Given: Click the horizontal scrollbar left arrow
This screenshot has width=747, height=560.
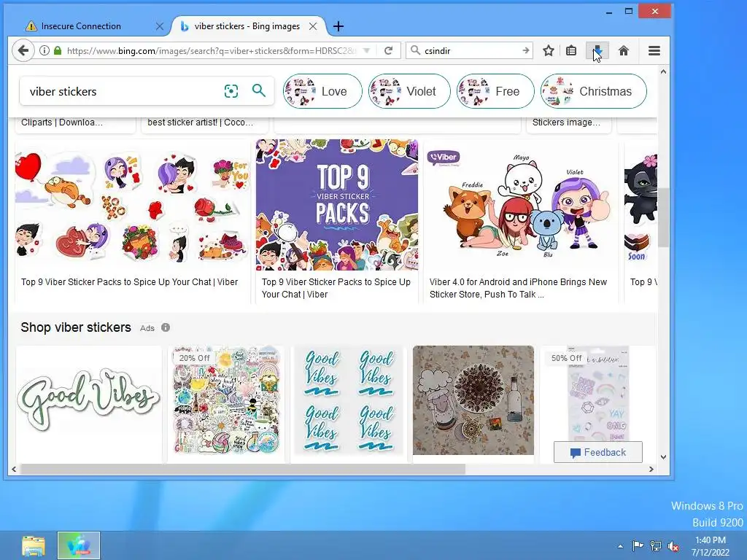Looking at the screenshot, I should pyautogui.click(x=14, y=470).
